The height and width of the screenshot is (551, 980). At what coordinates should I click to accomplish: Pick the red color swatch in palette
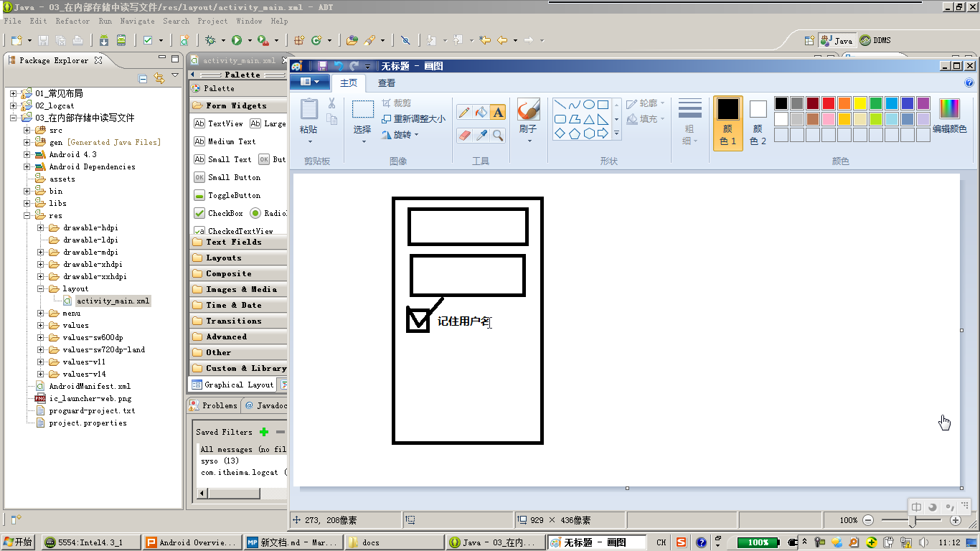click(x=828, y=103)
